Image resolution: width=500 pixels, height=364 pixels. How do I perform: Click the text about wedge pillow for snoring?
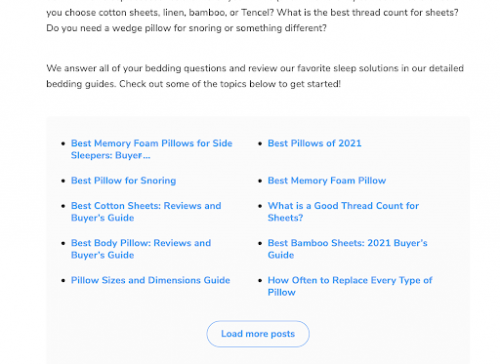(x=186, y=28)
